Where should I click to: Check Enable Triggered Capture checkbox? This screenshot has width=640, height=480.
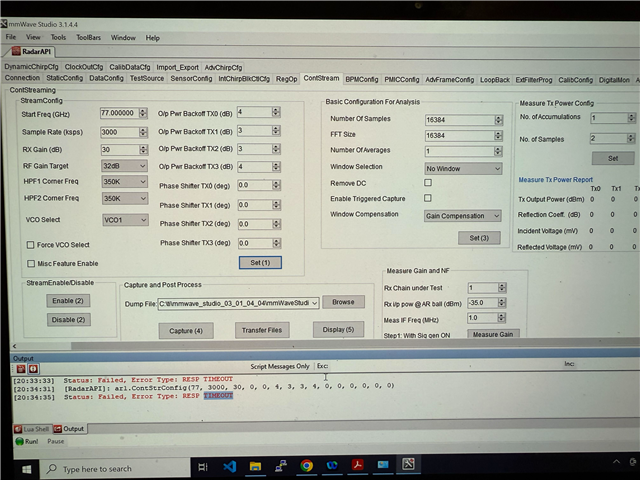[x=427, y=198]
